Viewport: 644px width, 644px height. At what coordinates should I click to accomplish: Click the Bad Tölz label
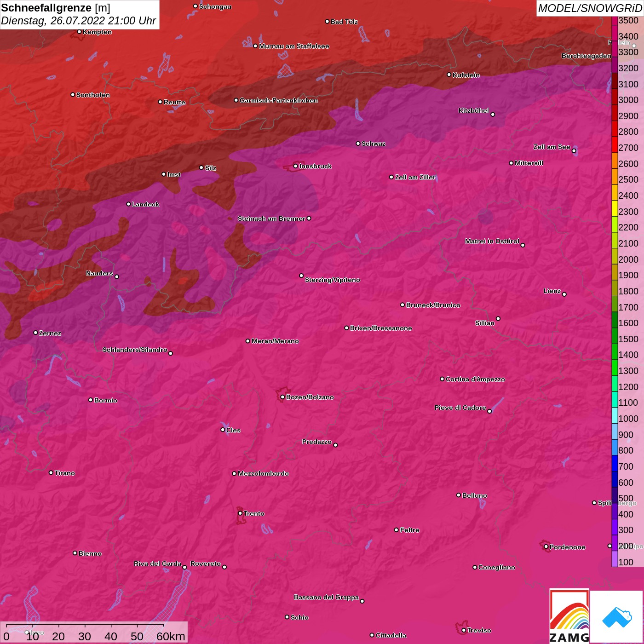tap(344, 22)
